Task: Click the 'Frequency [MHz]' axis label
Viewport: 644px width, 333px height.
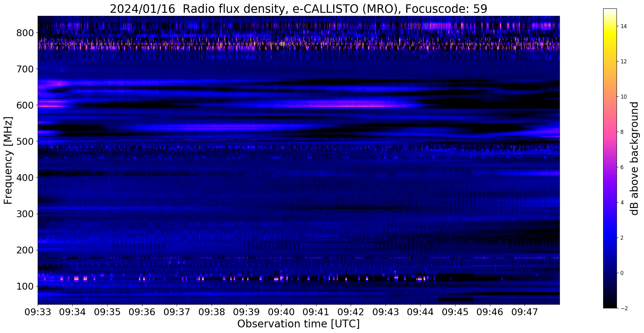Action: 8,160
